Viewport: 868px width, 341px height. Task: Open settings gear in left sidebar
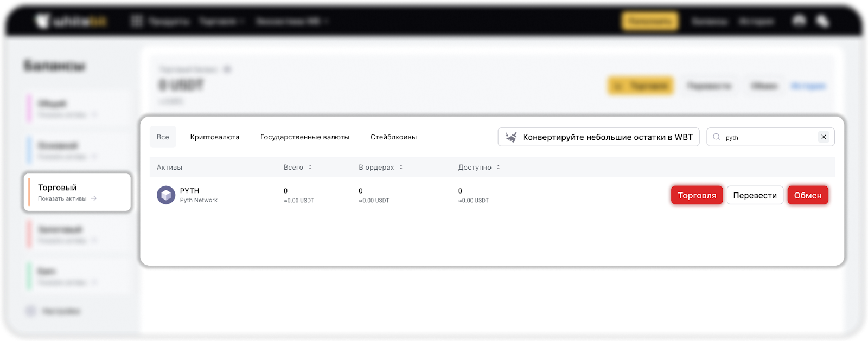(x=31, y=311)
